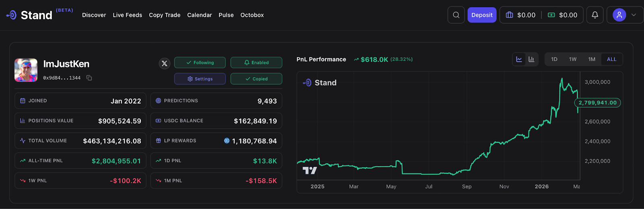Image resolution: width=644 pixels, height=209 pixels.
Task: Click the LP Rewards value 1,180,768.94
Action: click(254, 141)
